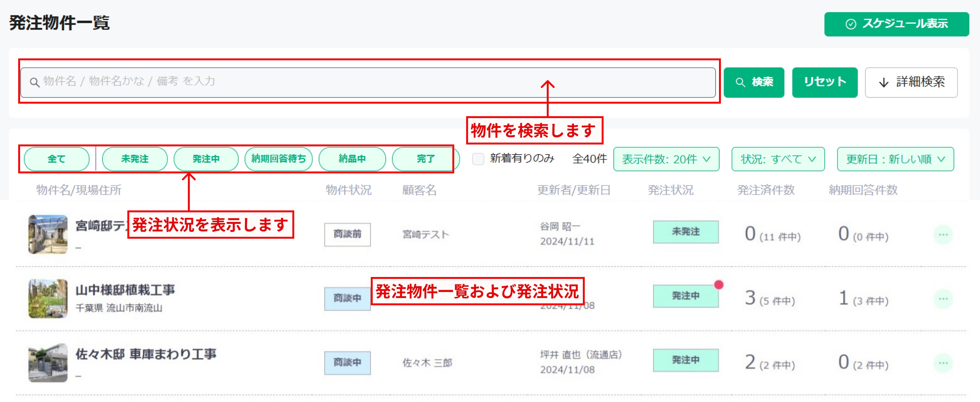Click the 発注済件数 column header
Image resolution: width=980 pixels, height=402 pixels.
(x=766, y=190)
